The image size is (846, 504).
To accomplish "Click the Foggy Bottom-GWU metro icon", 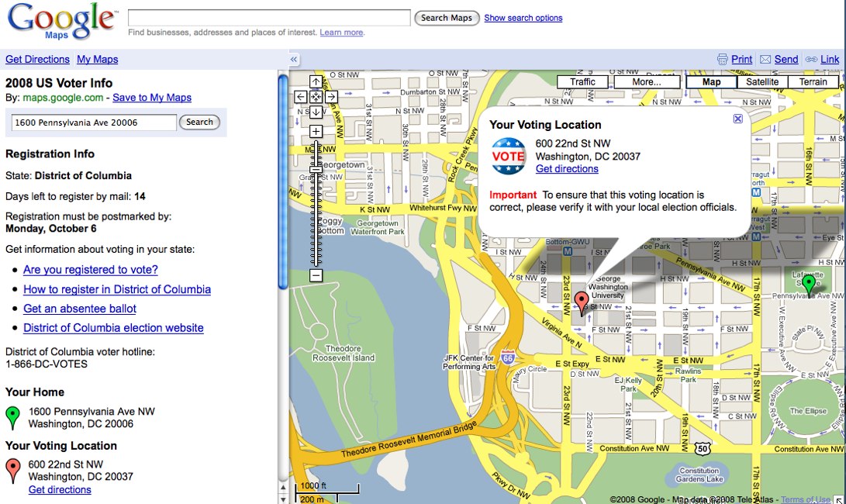I will click(568, 251).
